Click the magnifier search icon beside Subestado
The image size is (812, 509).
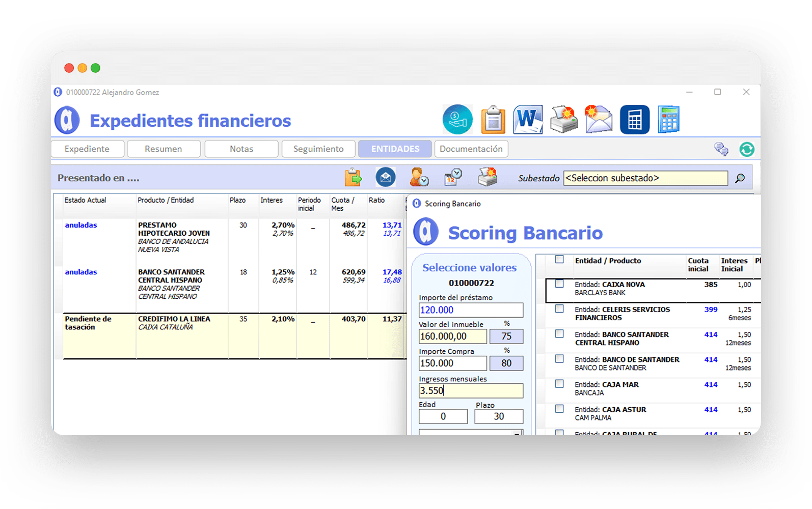click(740, 178)
